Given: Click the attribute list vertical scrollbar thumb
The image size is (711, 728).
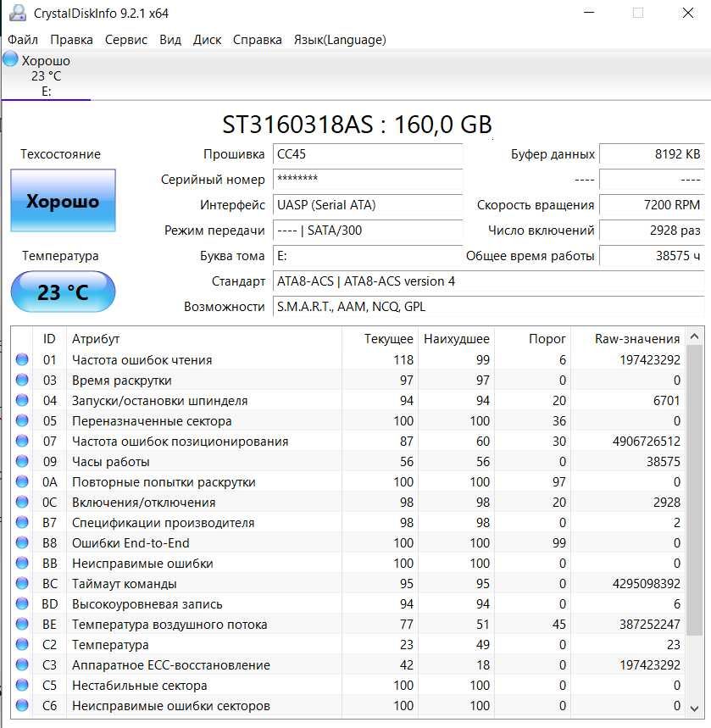Looking at the screenshot, I should 694,491.
